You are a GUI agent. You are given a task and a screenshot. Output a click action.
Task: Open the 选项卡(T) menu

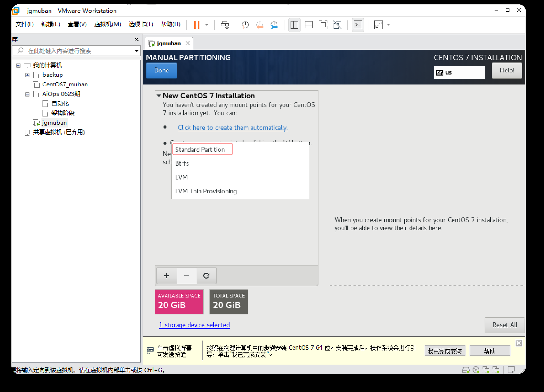[x=141, y=24]
